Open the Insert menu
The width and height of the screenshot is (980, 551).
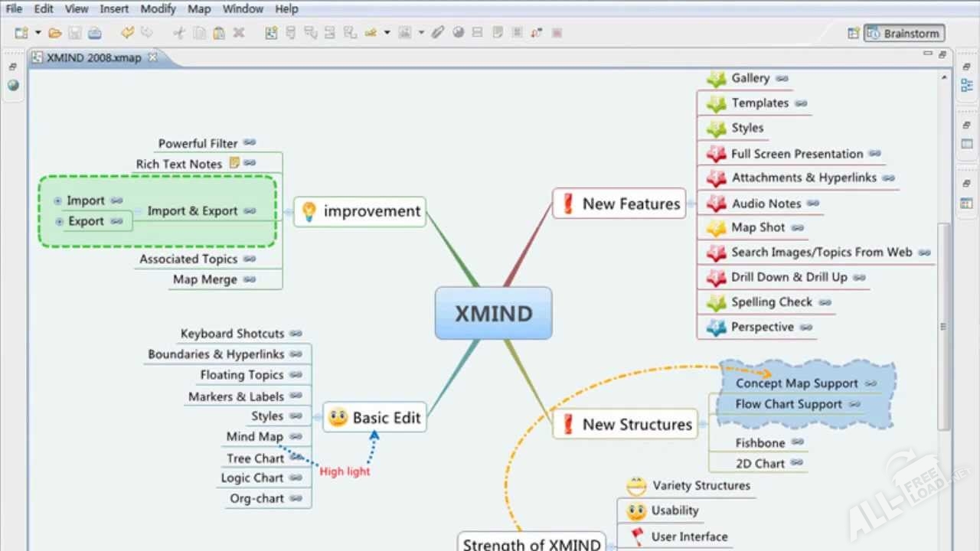(x=114, y=9)
